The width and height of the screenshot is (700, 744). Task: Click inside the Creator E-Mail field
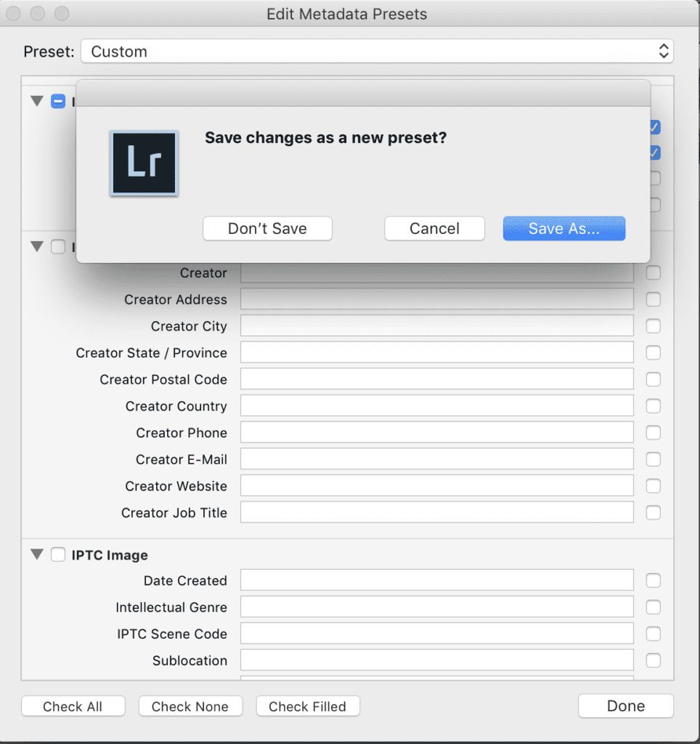436,459
